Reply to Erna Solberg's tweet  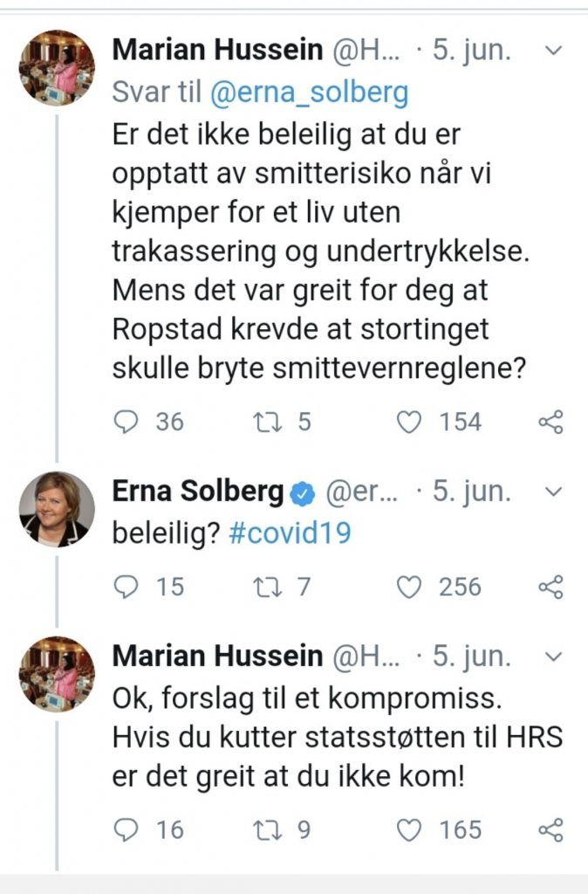click(x=126, y=587)
